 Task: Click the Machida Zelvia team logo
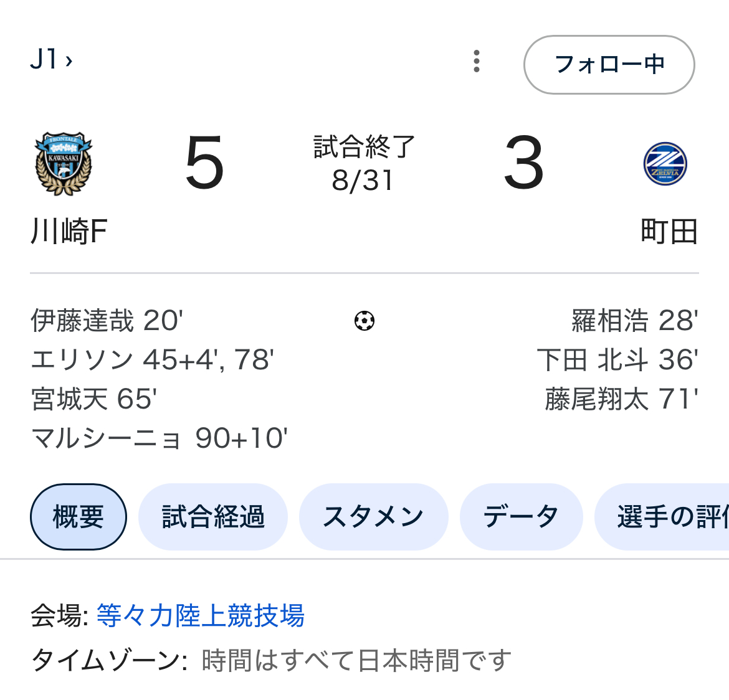(665, 164)
